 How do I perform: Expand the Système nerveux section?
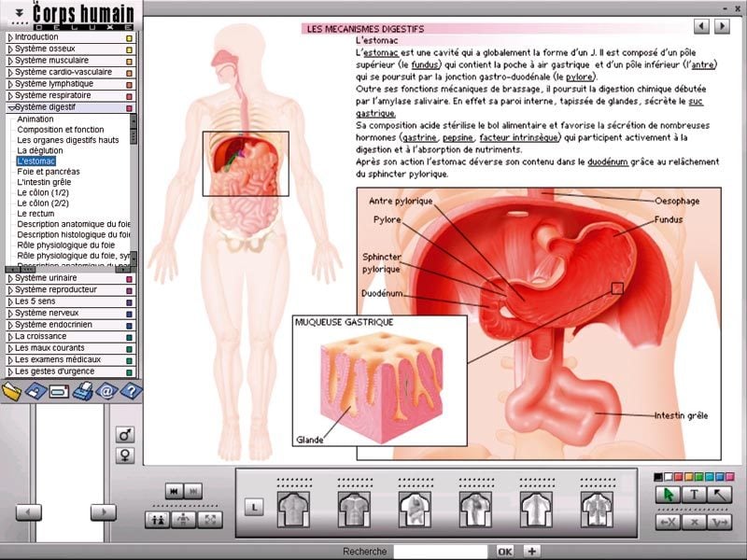pyautogui.click(x=45, y=313)
